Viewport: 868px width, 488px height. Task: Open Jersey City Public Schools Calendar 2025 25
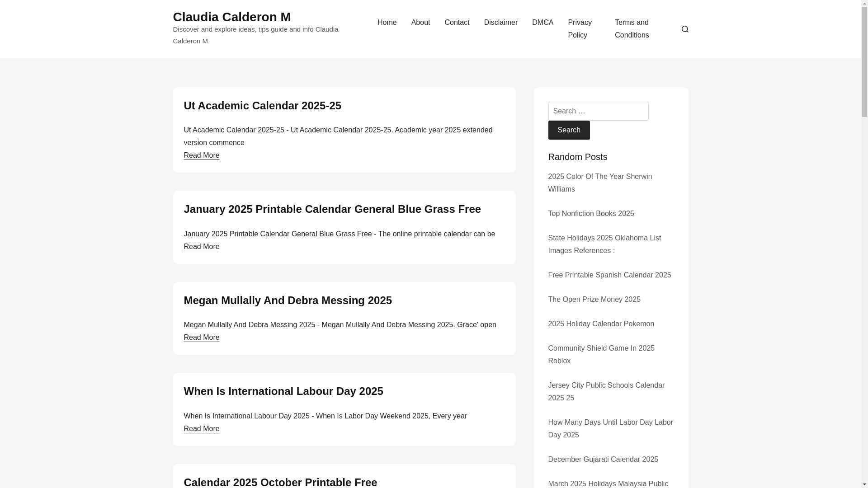pos(606,392)
